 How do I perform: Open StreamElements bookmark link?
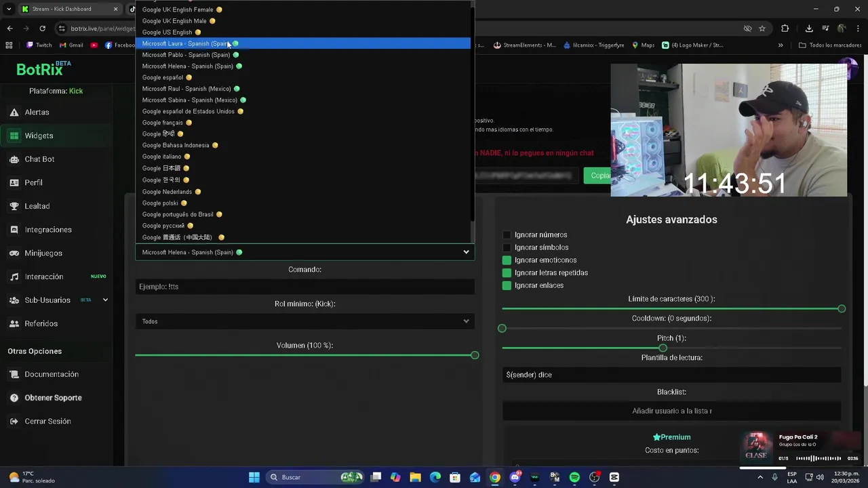coord(524,45)
